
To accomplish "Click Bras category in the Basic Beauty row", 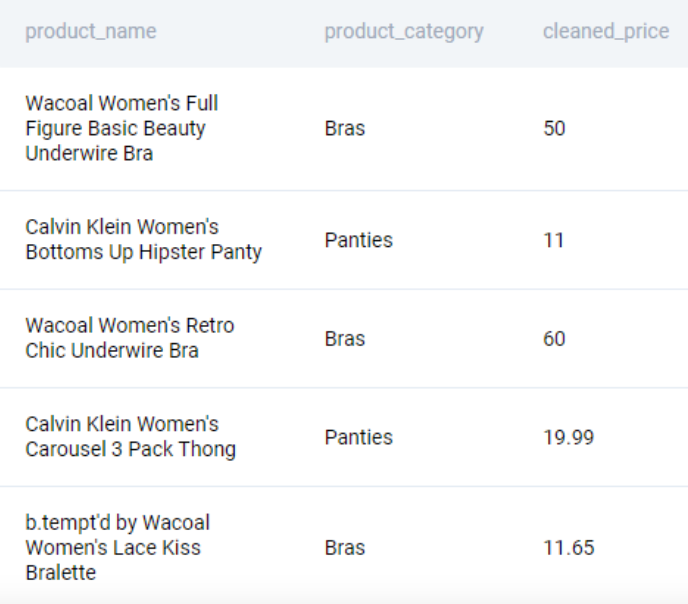I will 345,129.
